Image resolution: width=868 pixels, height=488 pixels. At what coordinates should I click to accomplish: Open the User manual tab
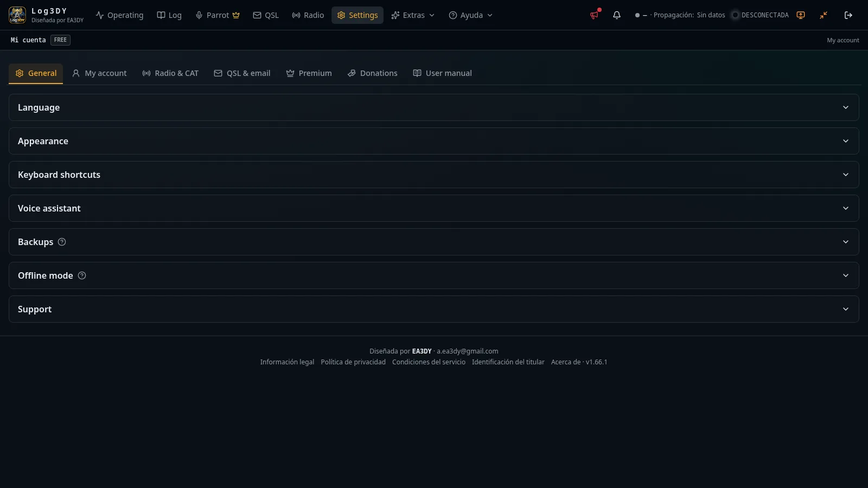(x=442, y=73)
